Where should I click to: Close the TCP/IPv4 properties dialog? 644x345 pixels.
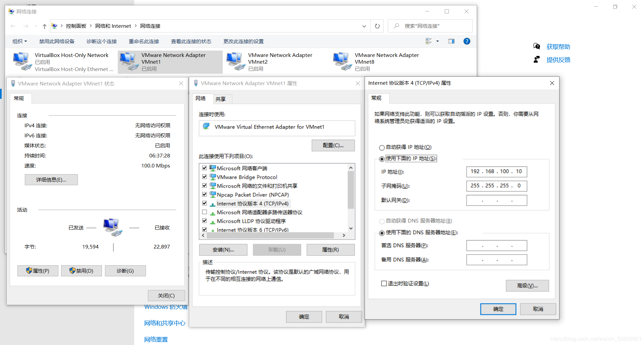(x=552, y=83)
